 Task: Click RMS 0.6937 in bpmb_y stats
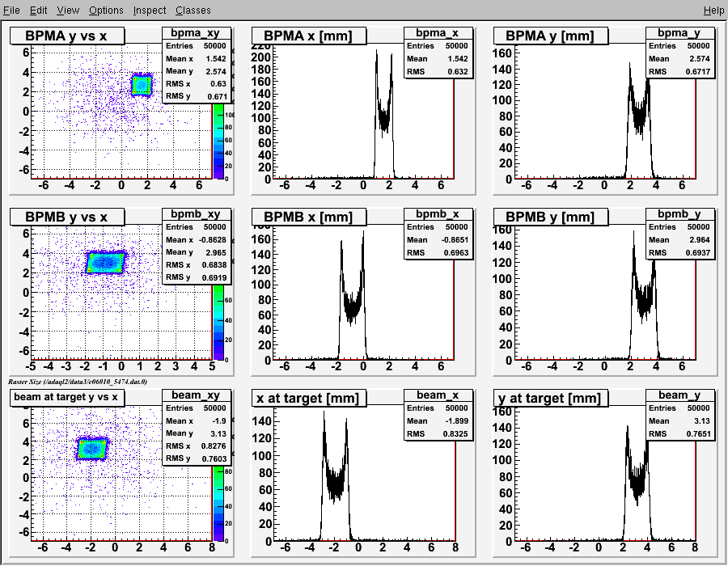tap(680, 252)
